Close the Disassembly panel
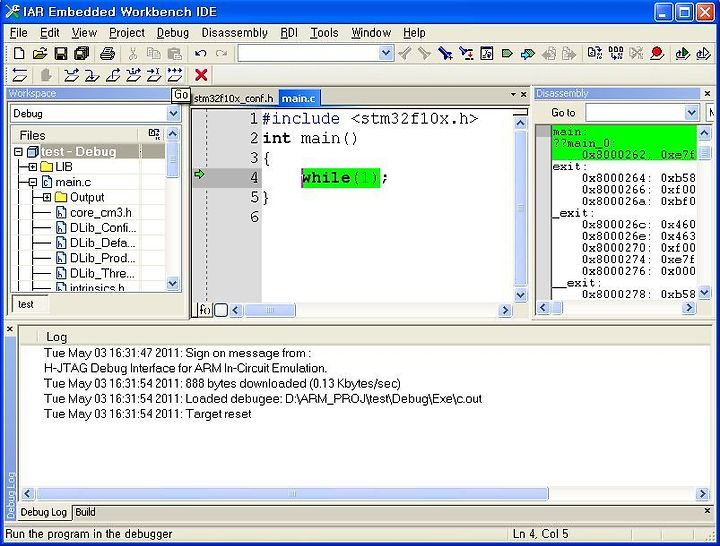This screenshot has height=546, width=720. (x=708, y=93)
